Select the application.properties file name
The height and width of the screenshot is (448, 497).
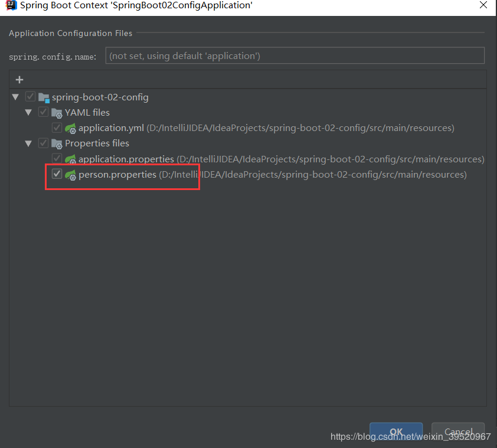(x=126, y=159)
